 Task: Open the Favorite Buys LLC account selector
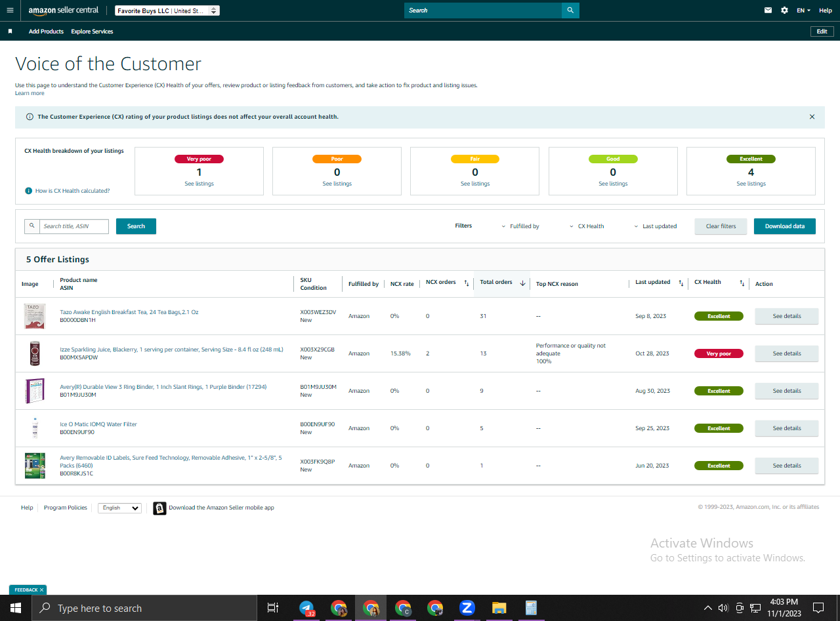pyautogui.click(x=167, y=10)
